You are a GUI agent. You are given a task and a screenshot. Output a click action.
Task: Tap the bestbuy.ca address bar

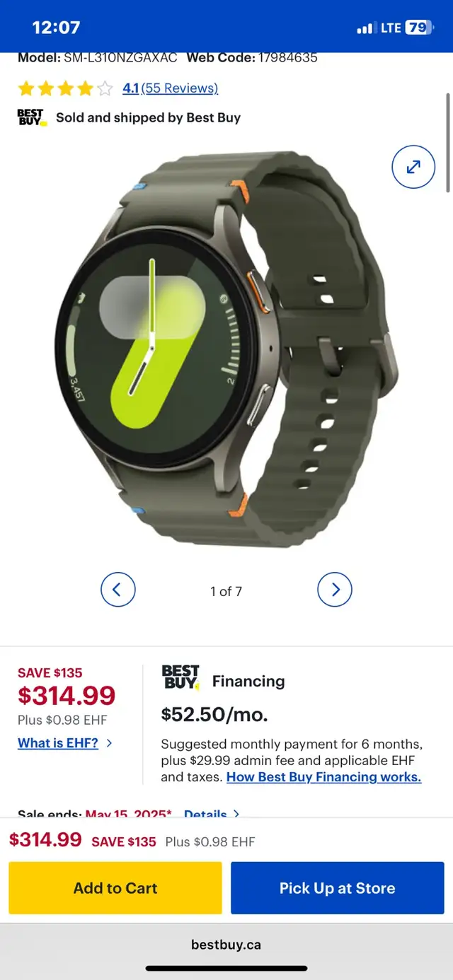[226, 945]
